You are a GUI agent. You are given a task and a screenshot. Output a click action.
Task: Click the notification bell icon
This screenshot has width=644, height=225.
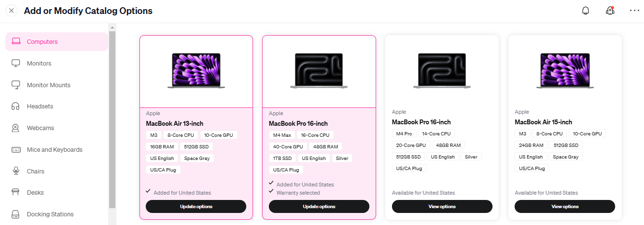point(585,11)
